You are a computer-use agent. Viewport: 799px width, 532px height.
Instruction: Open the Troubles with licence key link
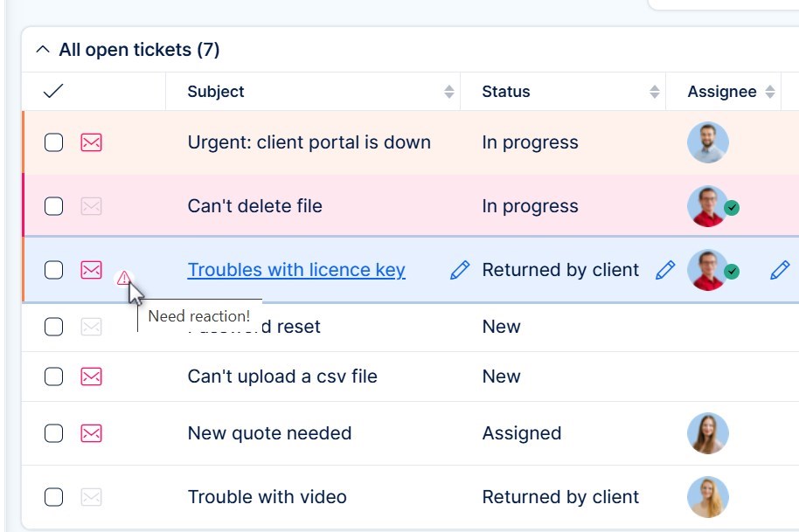click(296, 270)
